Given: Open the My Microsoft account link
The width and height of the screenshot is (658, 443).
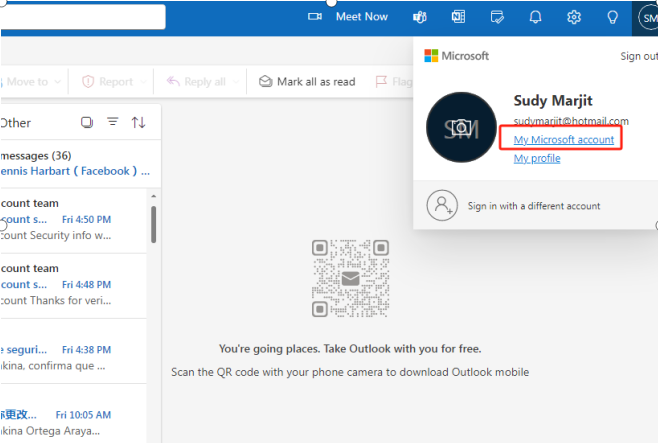Looking at the screenshot, I should pyautogui.click(x=563, y=140).
